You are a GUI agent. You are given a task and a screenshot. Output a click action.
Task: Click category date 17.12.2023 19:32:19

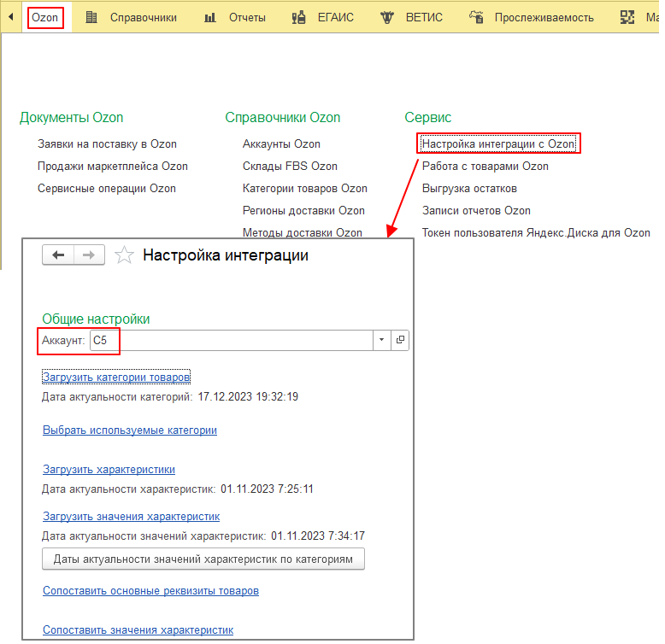[248, 396]
